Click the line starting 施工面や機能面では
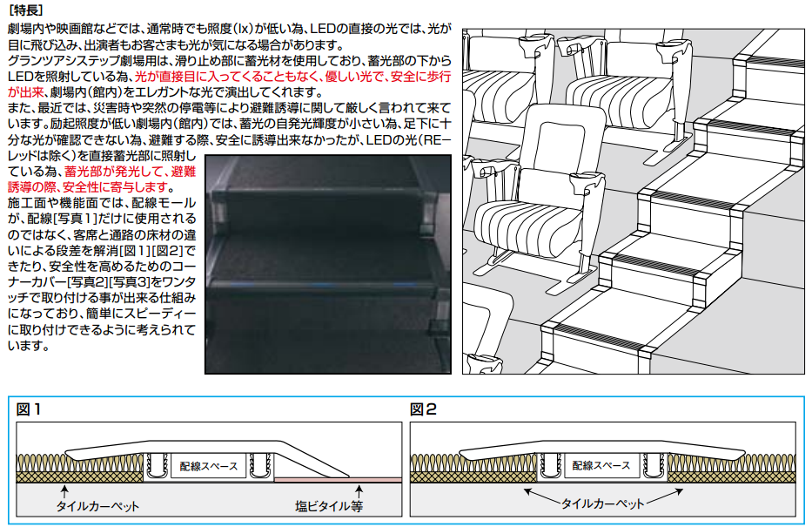 pos(102,203)
